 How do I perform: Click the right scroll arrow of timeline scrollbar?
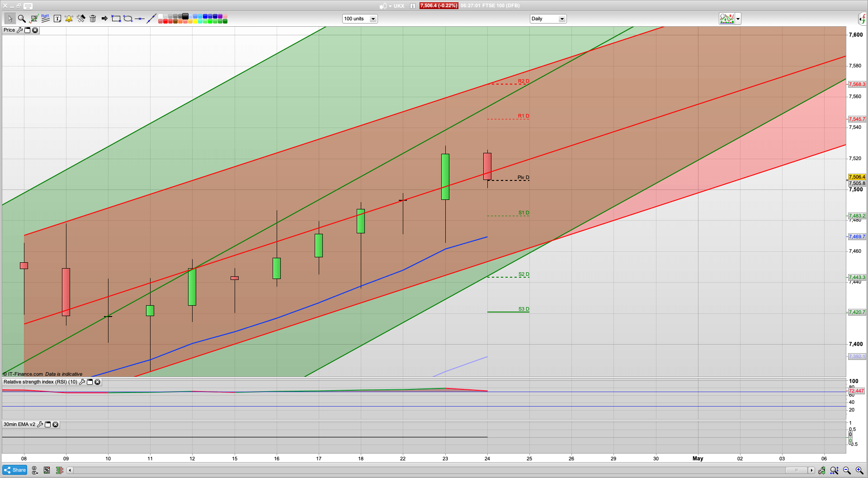pyautogui.click(x=811, y=470)
